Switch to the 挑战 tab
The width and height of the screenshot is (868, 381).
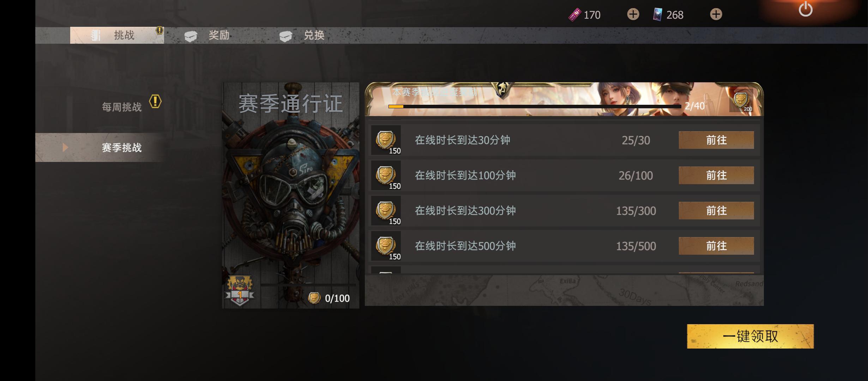117,35
